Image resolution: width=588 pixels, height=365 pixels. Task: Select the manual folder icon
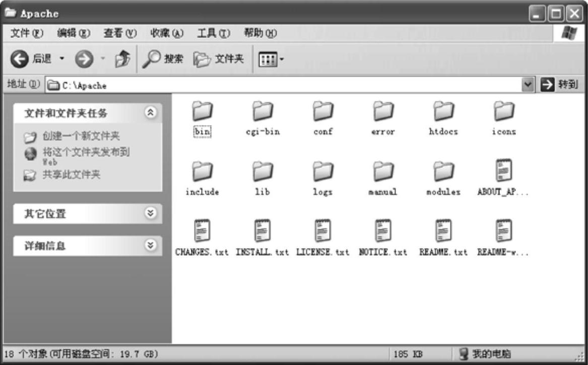point(383,171)
